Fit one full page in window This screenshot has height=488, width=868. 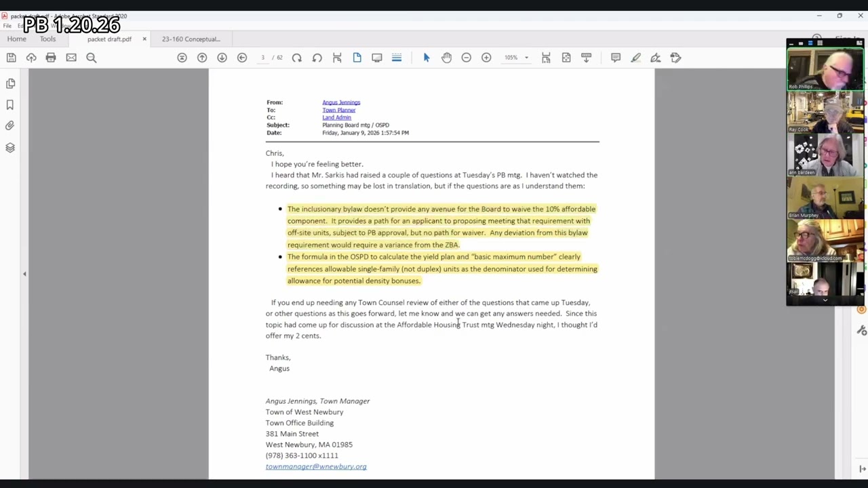(566, 58)
